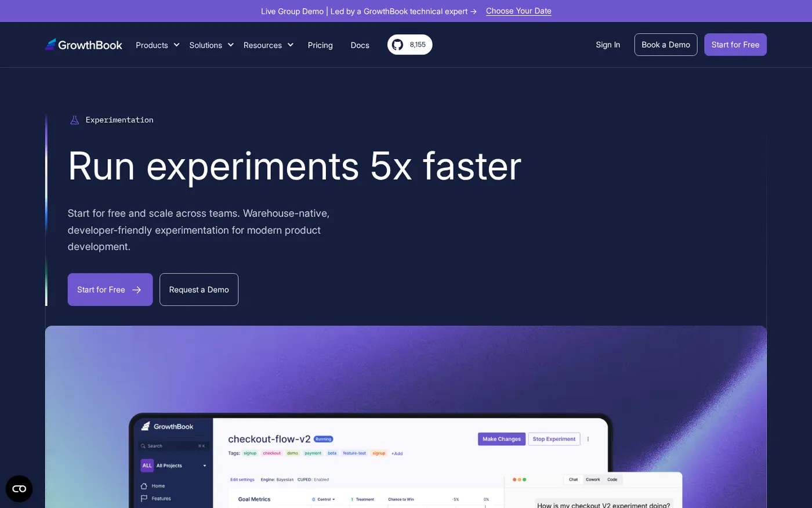The width and height of the screenshot is (812, 508).
Task: Open the Solutions navigation item
Action: [205, 45]
